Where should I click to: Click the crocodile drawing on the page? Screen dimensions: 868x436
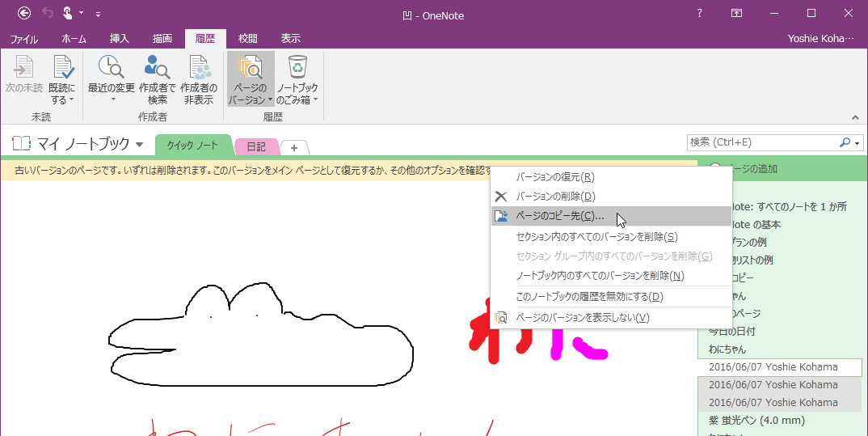pos(261,335)
